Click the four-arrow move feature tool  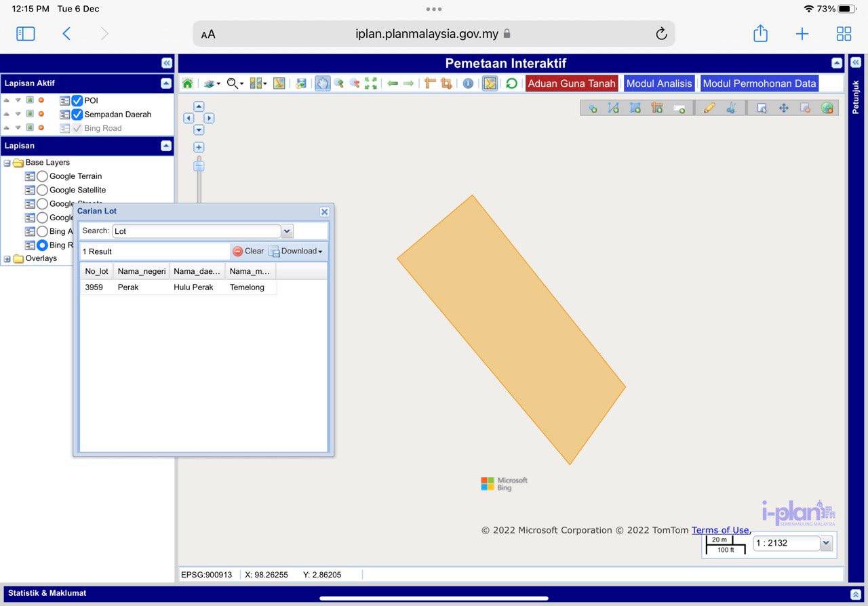pyautogui.click(x=783, y=108)
